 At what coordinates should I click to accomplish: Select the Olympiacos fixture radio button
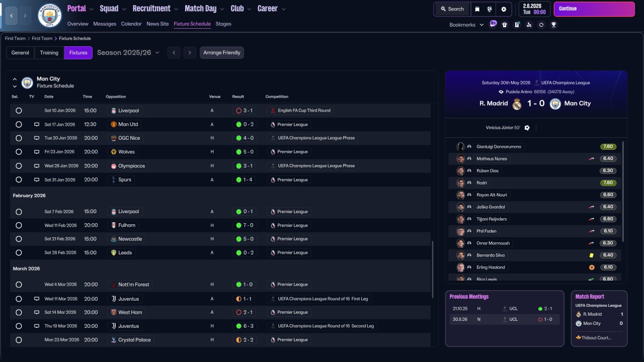(x=19, y=166)
